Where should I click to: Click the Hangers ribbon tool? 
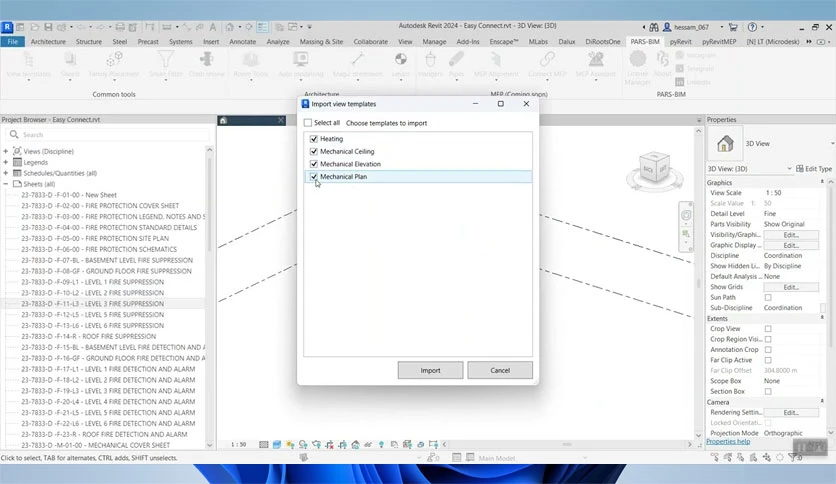point(430,65)
